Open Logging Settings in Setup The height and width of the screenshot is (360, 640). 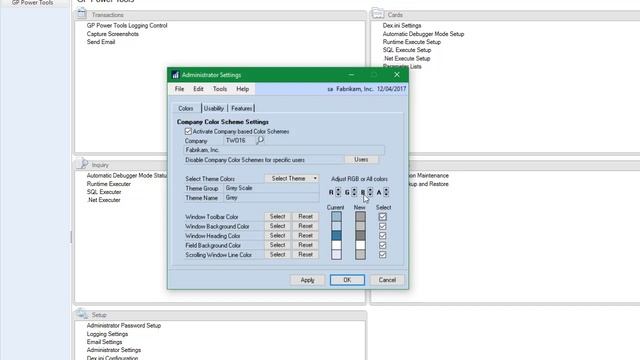(x=107, y=334)
